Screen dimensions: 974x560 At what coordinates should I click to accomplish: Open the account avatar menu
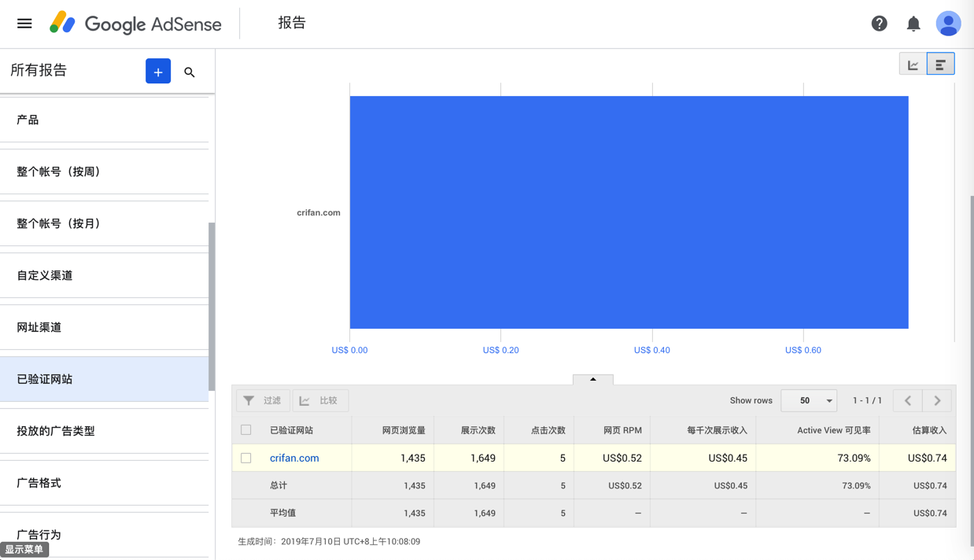948,24
